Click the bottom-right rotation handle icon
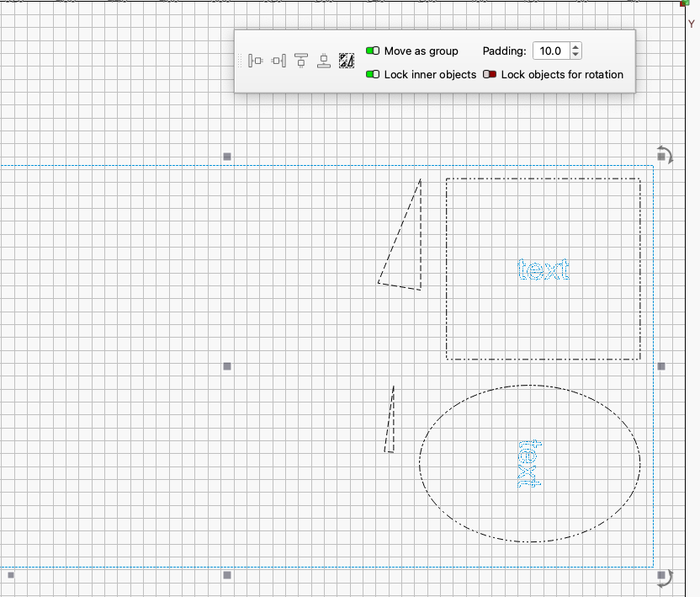 click(x=664, y=577)
